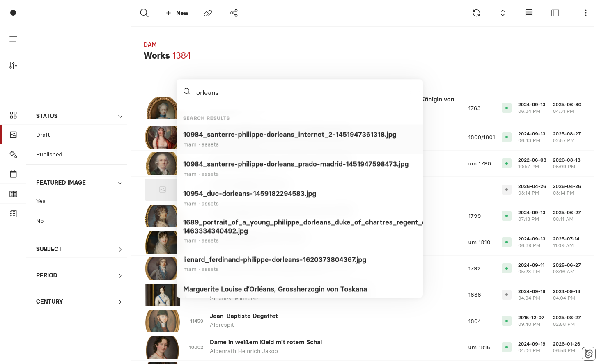Open work Dame in weißem Kleid mit rotem Schal
Viewport: 599px width, 364px height.
(266, 342)
